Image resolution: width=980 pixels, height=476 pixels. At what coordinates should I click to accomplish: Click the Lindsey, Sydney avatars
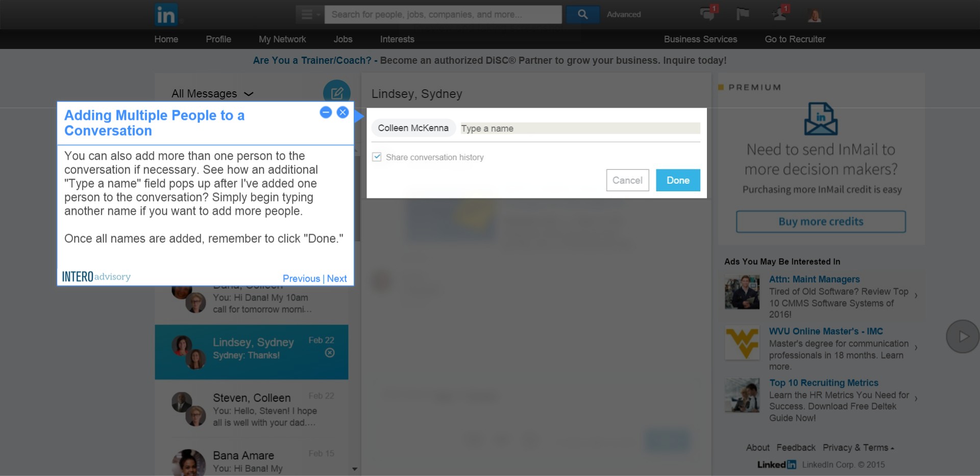pyautogui.click(x=188, y=352)
